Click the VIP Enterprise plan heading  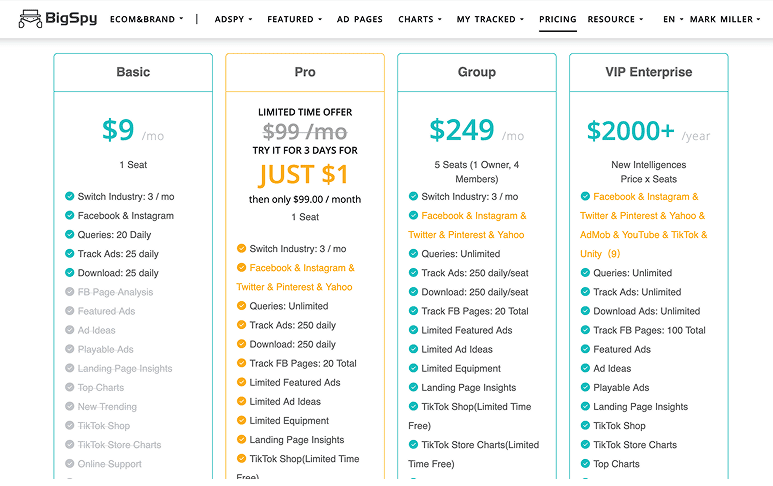click(648, 72)
